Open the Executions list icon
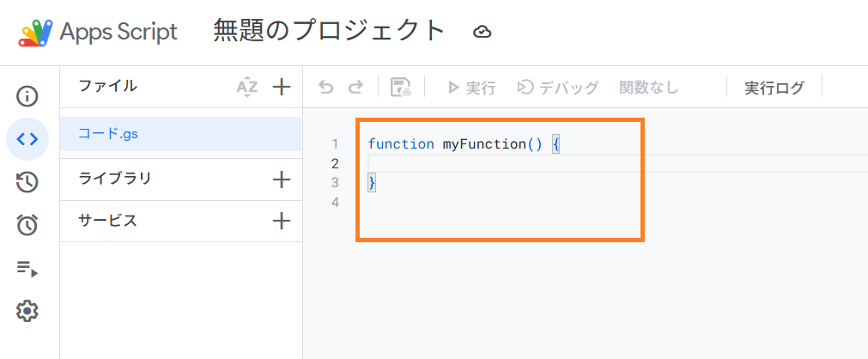Screen dimensions: 868x359 point(27,269)
